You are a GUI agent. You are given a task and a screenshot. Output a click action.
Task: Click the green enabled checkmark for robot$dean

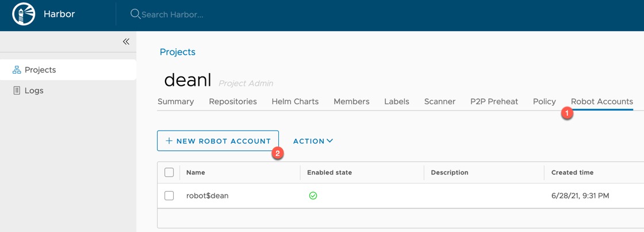pos(313,196)
